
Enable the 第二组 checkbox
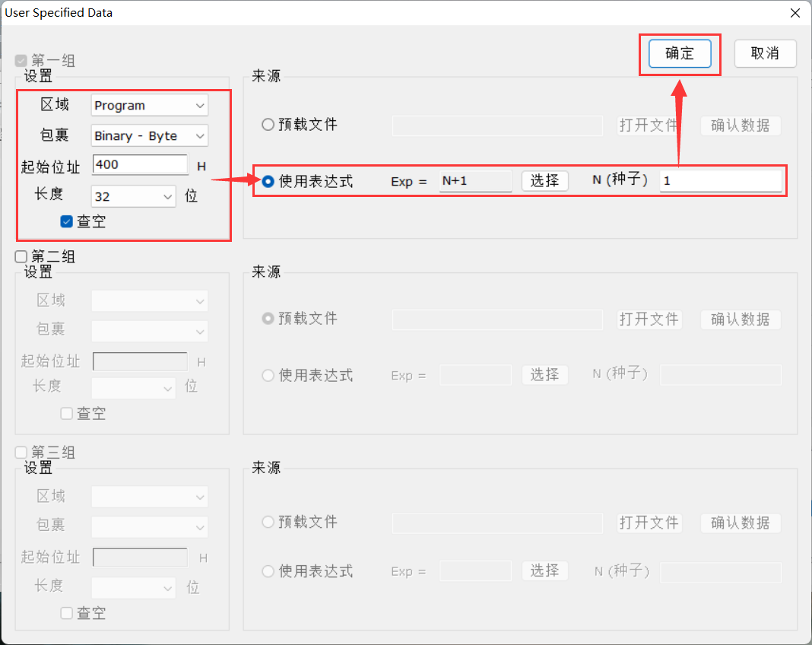coord(21,257)
